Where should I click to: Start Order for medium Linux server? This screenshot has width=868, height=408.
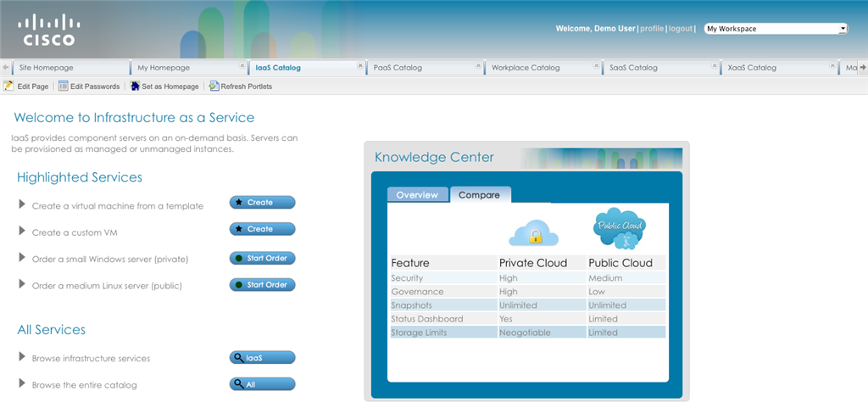tap(263, 284)
